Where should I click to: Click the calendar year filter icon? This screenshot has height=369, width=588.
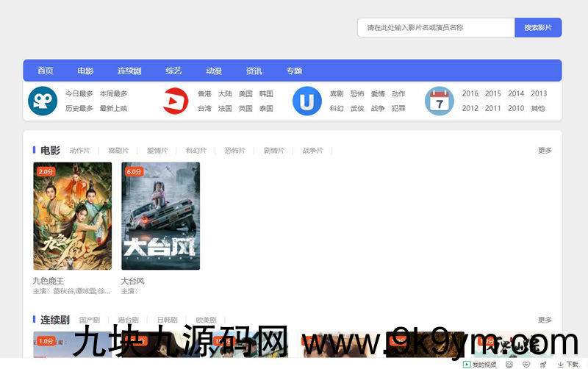(x=440, y=101)
